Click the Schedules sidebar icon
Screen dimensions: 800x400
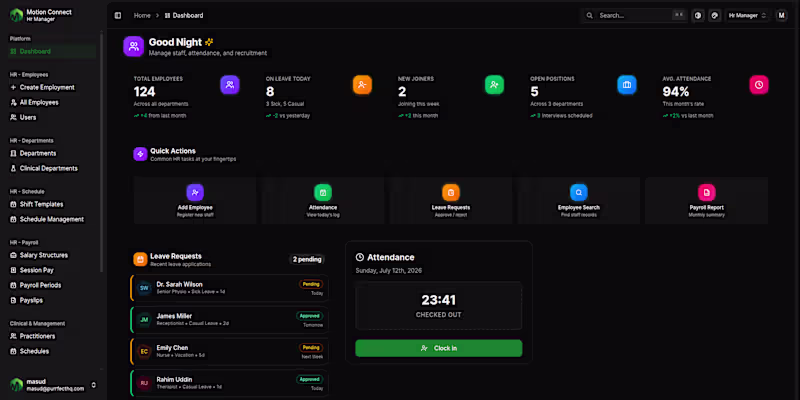(x=13, y=352)
